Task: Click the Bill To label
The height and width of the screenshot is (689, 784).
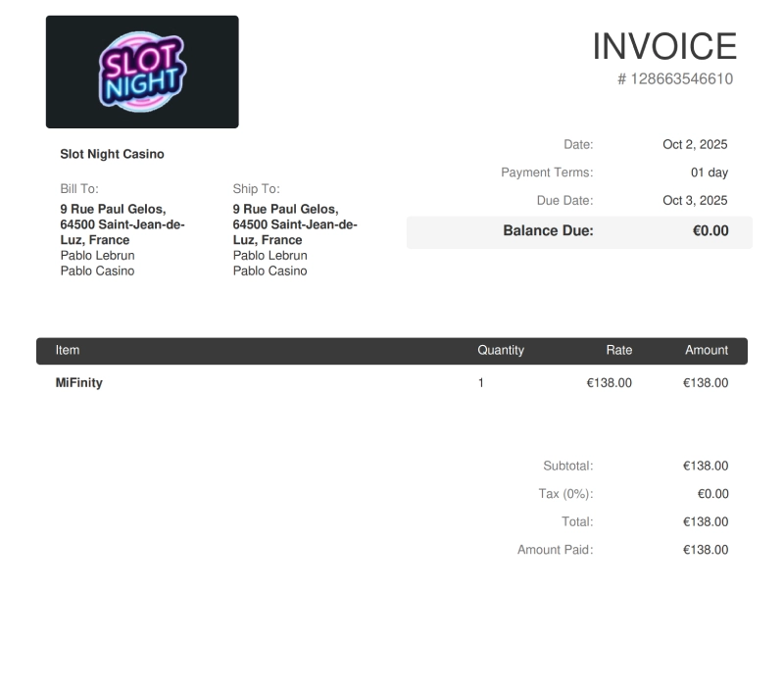Action: pos(79,188)
